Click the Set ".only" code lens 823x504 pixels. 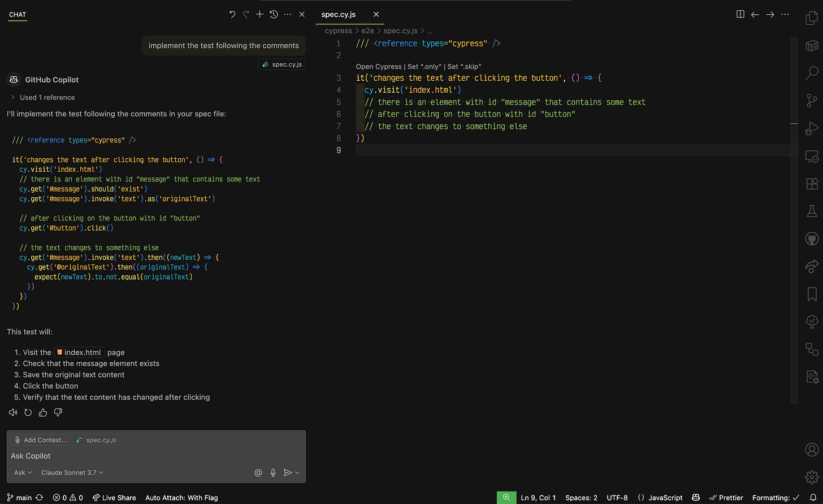coord(425,67)
